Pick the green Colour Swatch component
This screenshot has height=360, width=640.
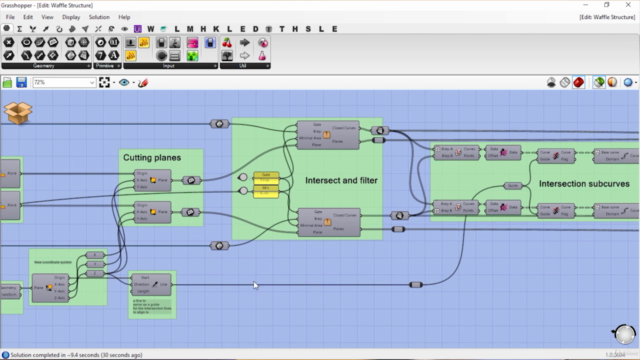click(192, 56)
